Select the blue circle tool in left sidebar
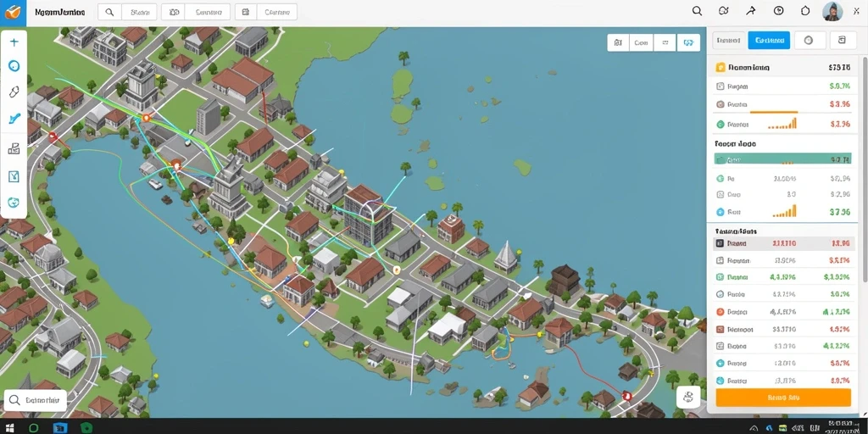868x434 pixels. (x=14, y=66)
